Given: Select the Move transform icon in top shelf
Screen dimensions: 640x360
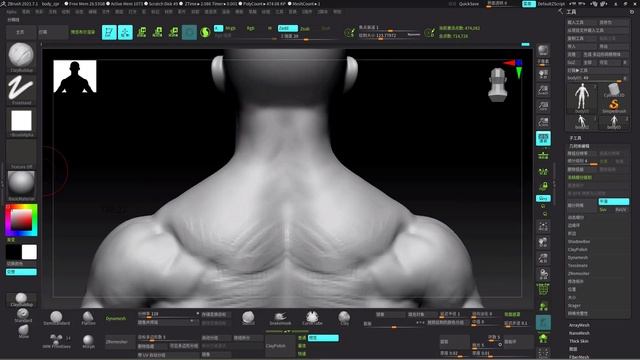Looking at the screenshot, I should 142,32.
